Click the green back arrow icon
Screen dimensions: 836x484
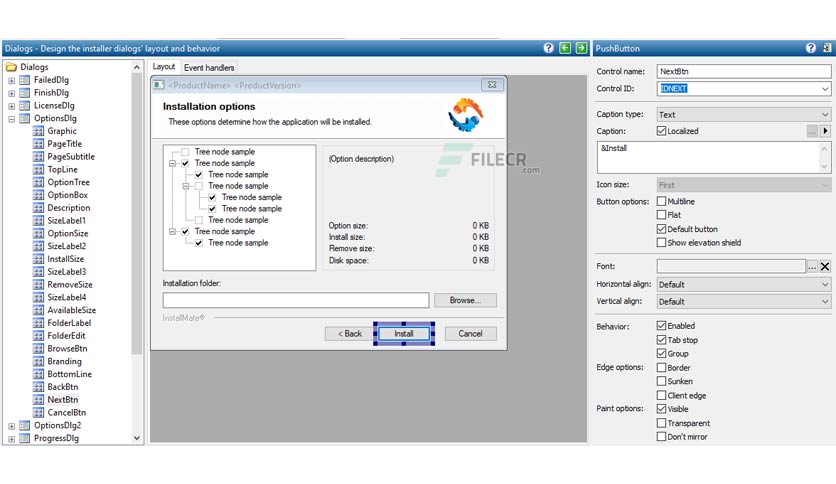(x=565, y=48)
